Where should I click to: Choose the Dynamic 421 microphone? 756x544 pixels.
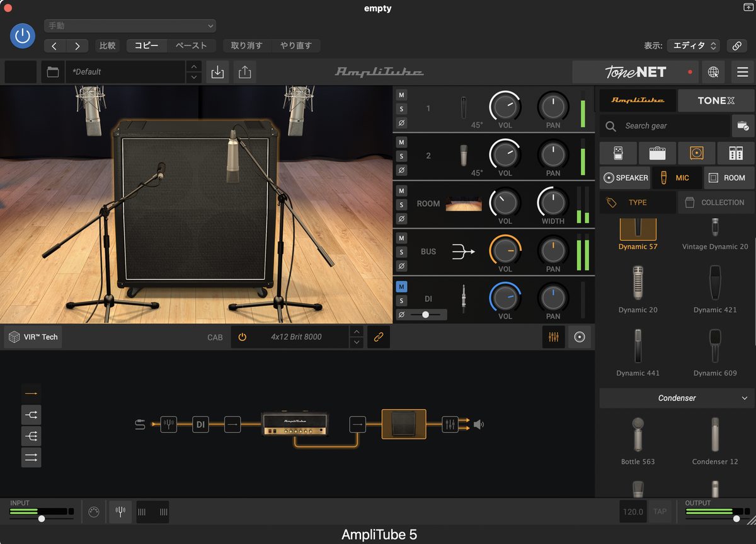point(715,289)
